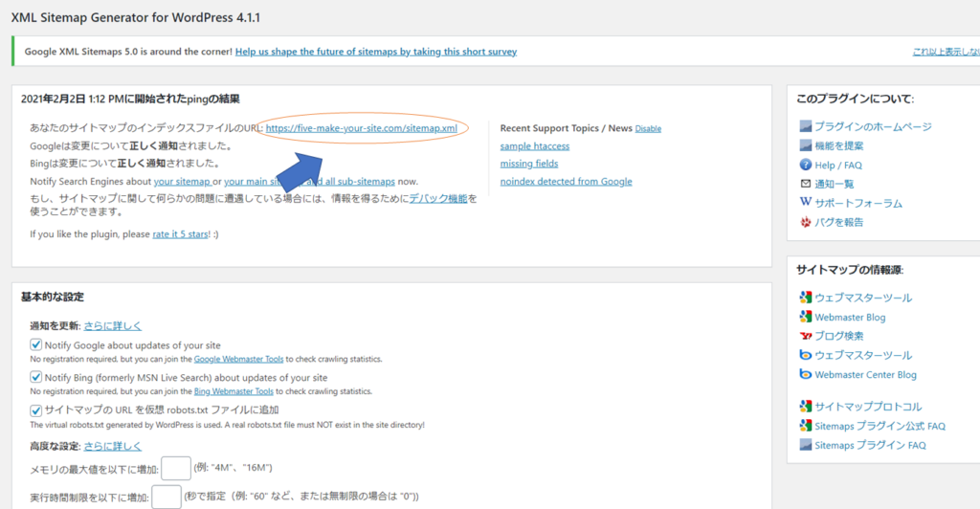980x509 pixels.
Task: Open the サポートフォーラム link
Action: tap(858, 203)
